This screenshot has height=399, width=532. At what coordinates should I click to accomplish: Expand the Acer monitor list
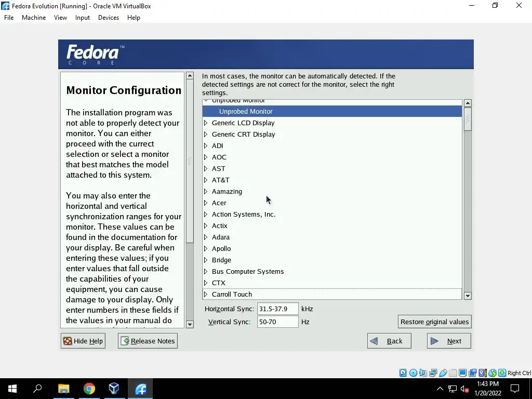pos(206,203)
